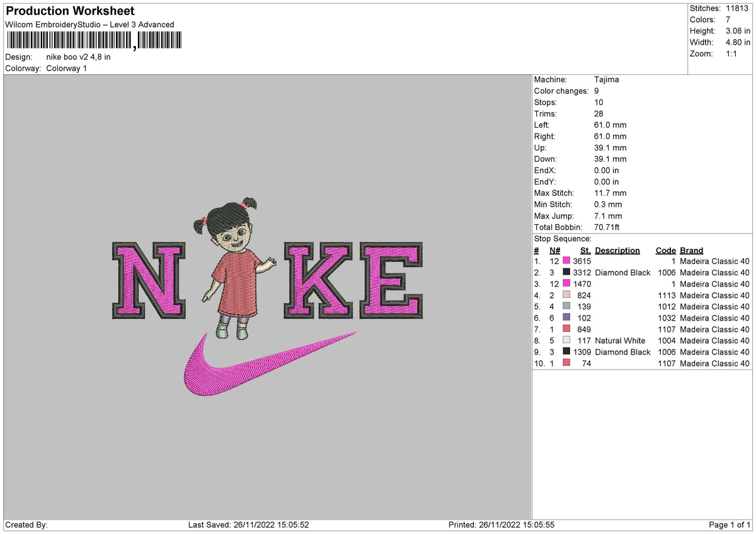Viewport: 756px width, 534px height.
Task: Select the Diamond Black swatch in stop 2
Action: coord(567,273)
